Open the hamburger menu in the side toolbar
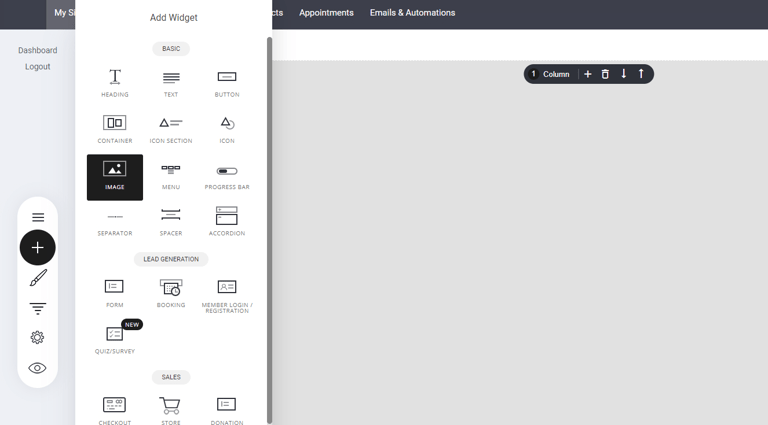 [x=37, y=217]
